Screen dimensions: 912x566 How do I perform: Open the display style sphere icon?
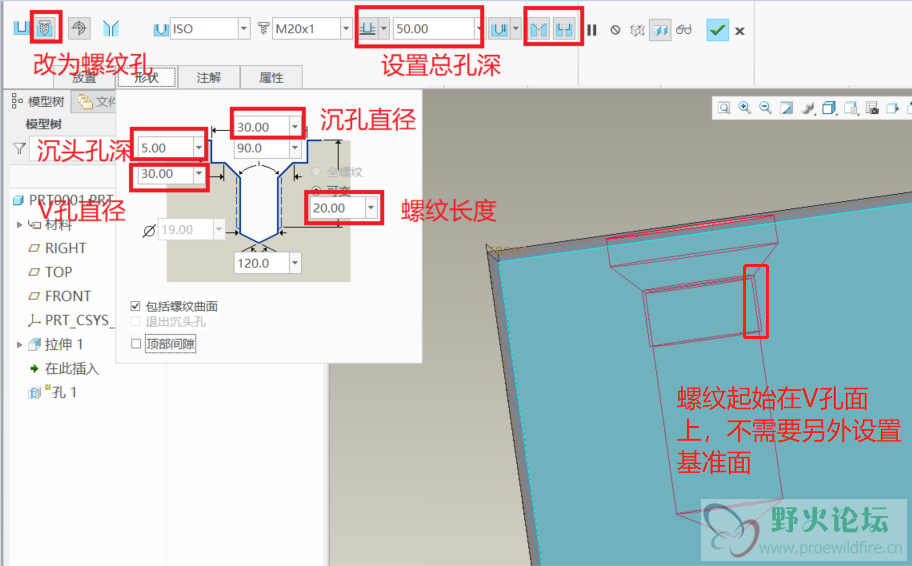807,108
